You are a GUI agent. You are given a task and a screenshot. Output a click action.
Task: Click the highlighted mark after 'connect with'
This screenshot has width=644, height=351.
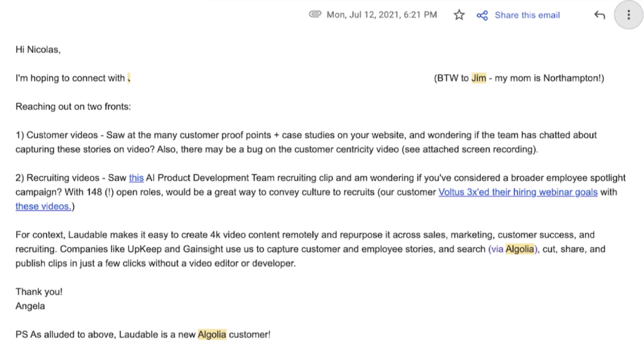(129, 78)
